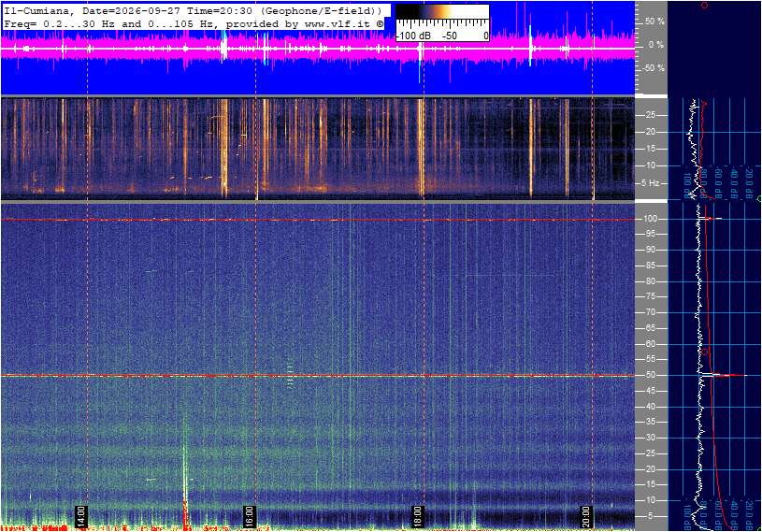Click the 95 Hz frequency scale label

(x=650, y=234)
